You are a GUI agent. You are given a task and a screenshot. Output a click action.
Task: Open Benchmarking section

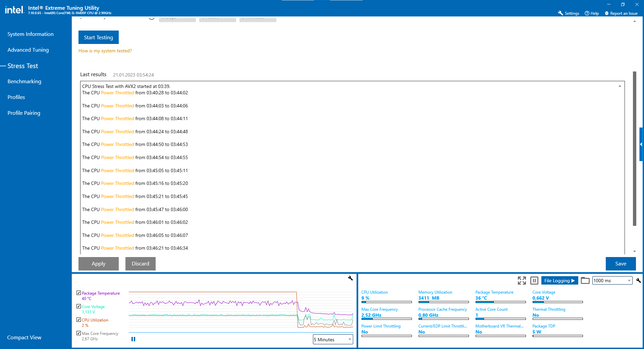pos(24,81)
